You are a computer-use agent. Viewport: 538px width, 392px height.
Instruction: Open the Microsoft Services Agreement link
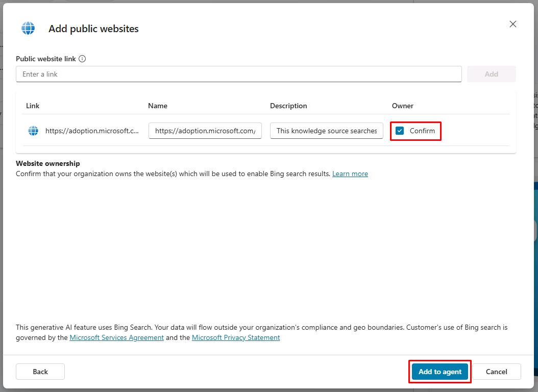[116, 337]
